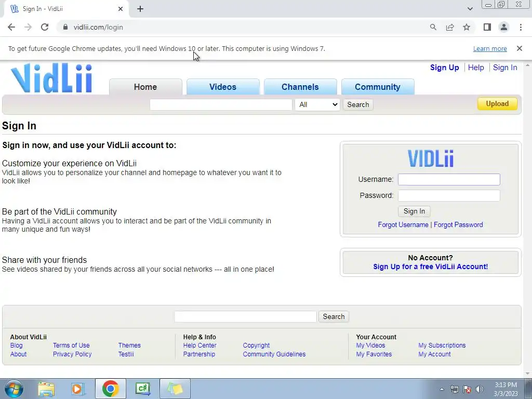Viewport: 532px width, 399px height.
Task: Open the Chrome zoom magnifier icon
Action: [433, 27]
